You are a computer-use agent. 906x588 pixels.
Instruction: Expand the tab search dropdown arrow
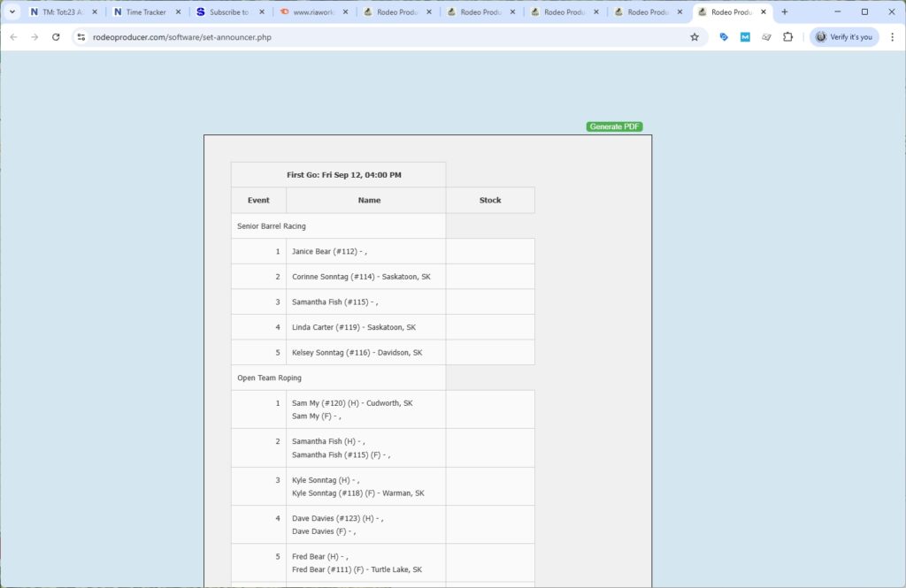12,12
